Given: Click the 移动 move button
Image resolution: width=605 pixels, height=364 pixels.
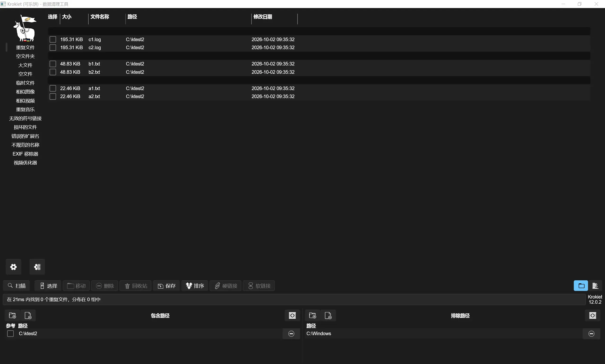Looking at the screenshot, I should 76,286.
